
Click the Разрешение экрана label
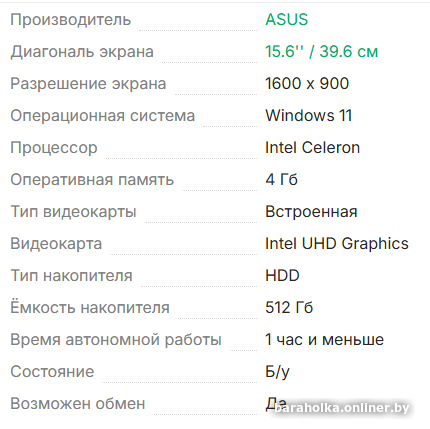click(88, 84)
